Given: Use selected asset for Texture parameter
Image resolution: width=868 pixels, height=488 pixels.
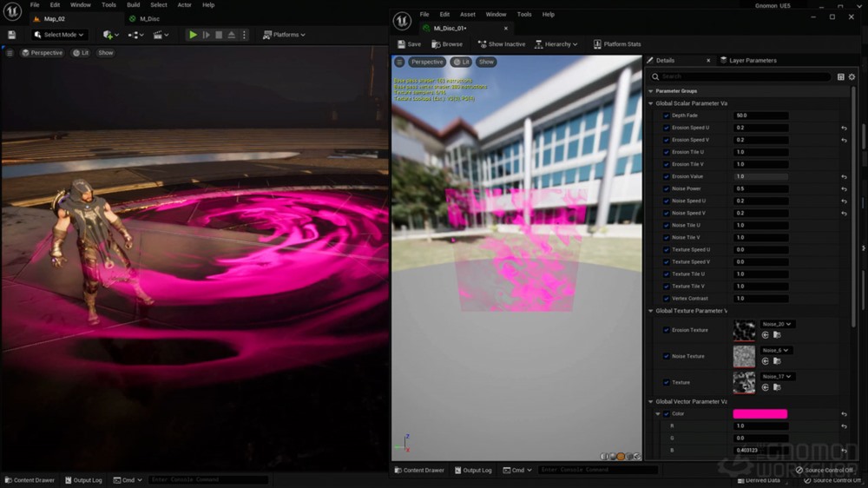Looking at the screenshot, I should click(765, 387).
